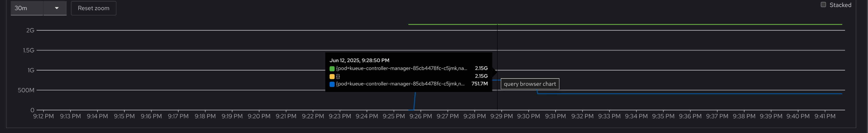Click the 1.5G y-axis label
This screenshot has width=868, height=133.
coord(29,50)
